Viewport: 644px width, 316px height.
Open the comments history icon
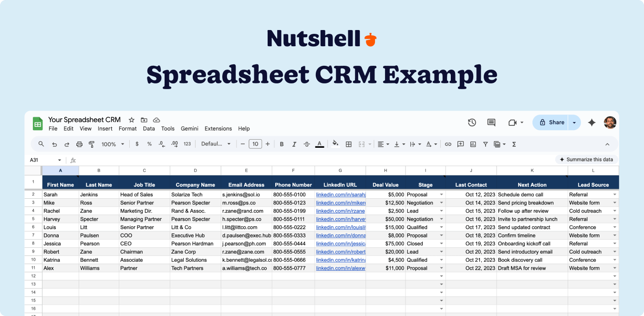click(x=491, y=122)
